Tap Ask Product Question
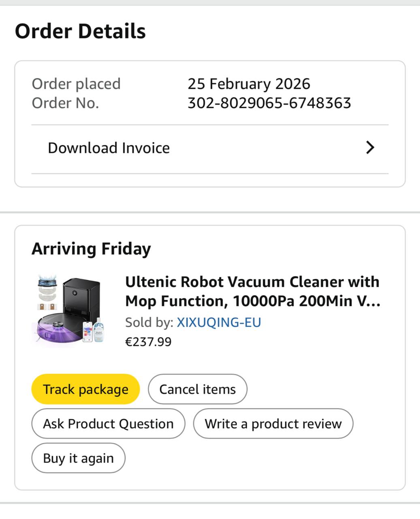420x519 pixels. [108, 424]
